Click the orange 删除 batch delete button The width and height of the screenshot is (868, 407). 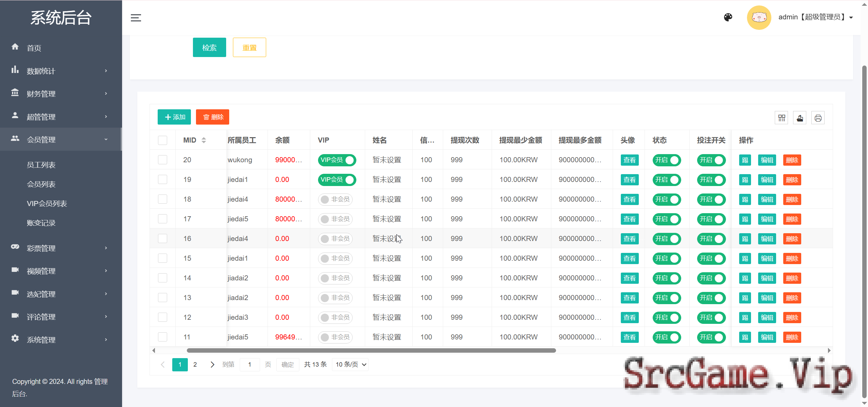[213, 117]
